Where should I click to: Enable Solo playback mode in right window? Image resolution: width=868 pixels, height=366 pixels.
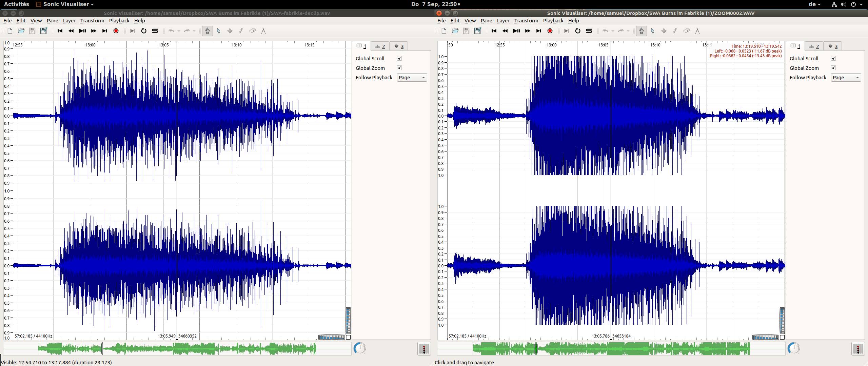pos(589,31)
